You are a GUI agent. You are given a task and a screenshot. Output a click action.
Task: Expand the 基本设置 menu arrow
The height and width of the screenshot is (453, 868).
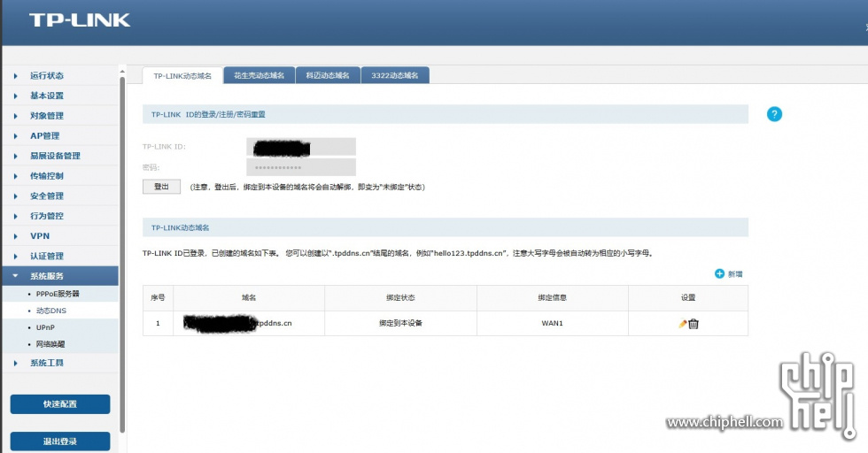click(16, 96)
